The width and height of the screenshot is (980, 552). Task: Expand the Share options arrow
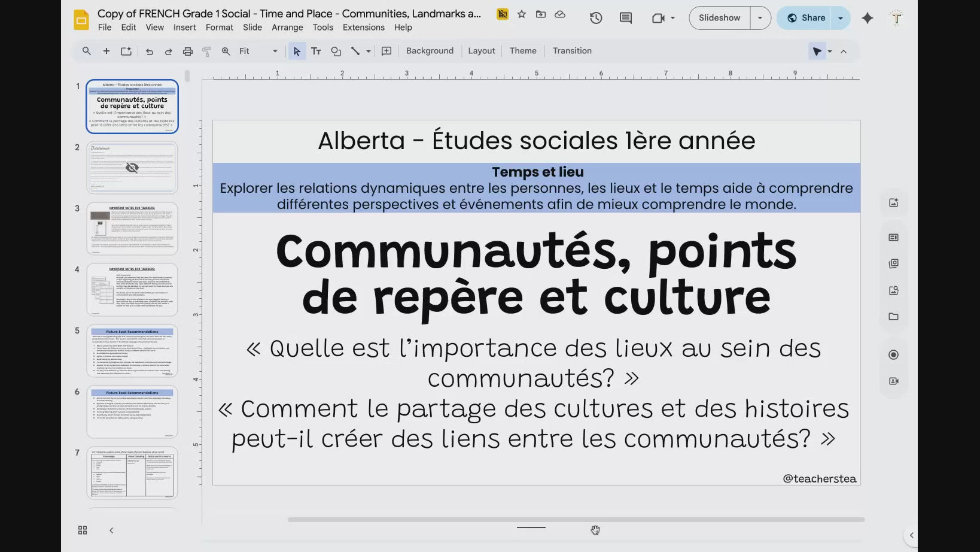click(x=841, y=18)
